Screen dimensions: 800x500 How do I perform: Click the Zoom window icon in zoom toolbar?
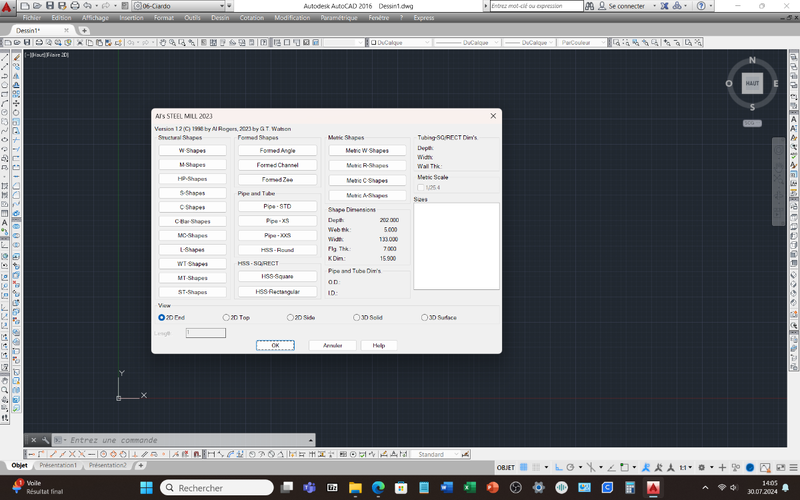(616, 42)
